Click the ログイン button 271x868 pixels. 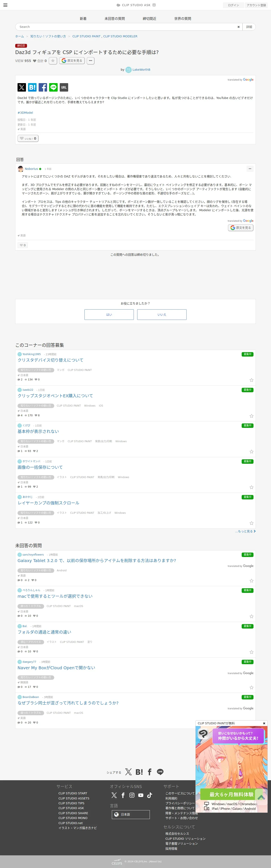click(x=233, y=5)
